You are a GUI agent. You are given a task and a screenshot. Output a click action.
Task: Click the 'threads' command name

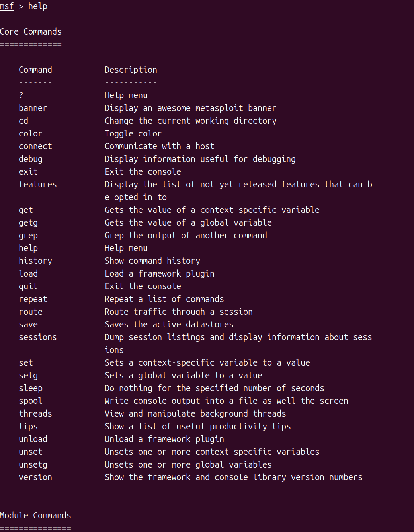point(35,414)
